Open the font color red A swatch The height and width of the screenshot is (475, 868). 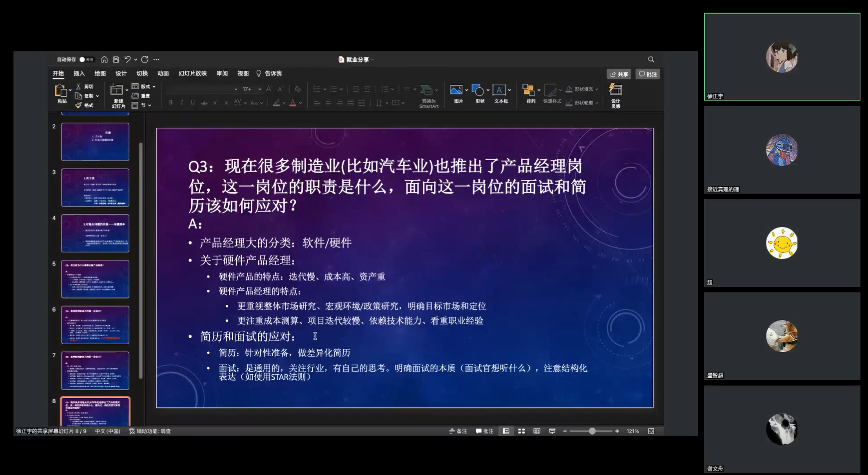pyautogui.click(x=293, y=103)
